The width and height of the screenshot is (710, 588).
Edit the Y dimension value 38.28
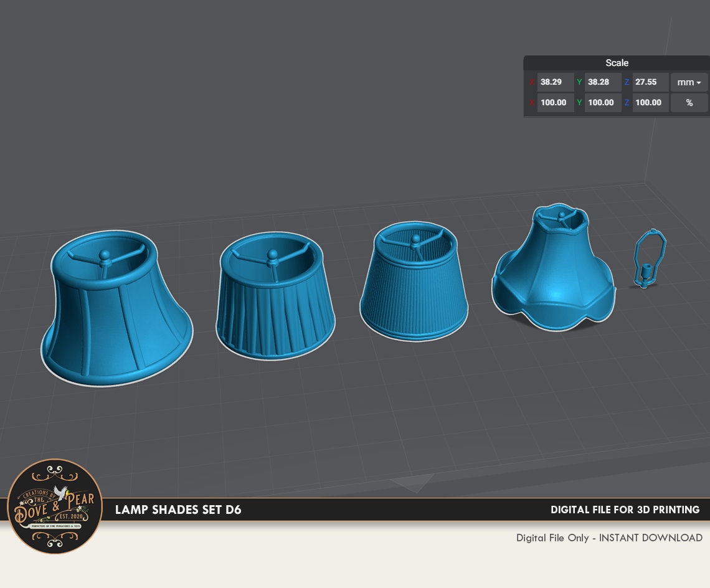[600, 82]
